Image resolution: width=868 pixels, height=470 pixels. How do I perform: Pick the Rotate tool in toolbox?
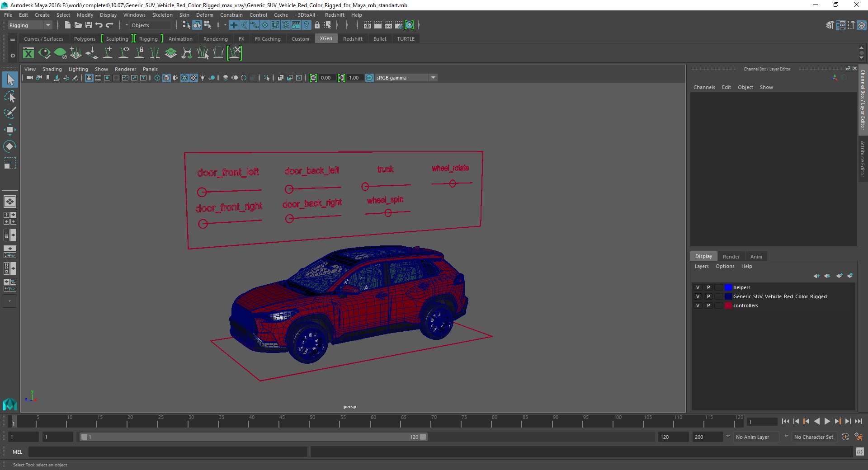10,146
